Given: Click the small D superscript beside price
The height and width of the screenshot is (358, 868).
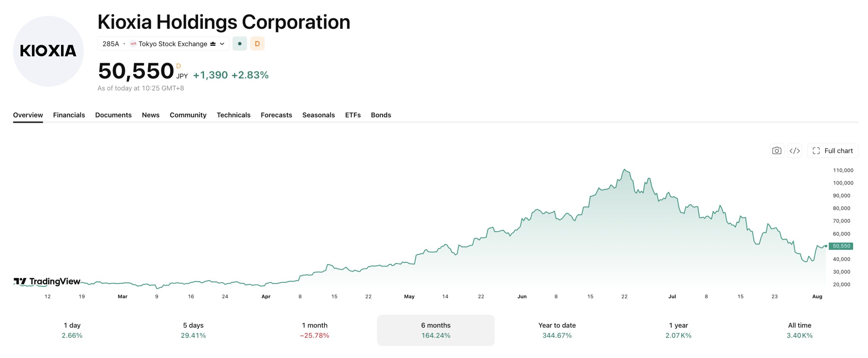Looking at the screenshot, I should 178,66.
